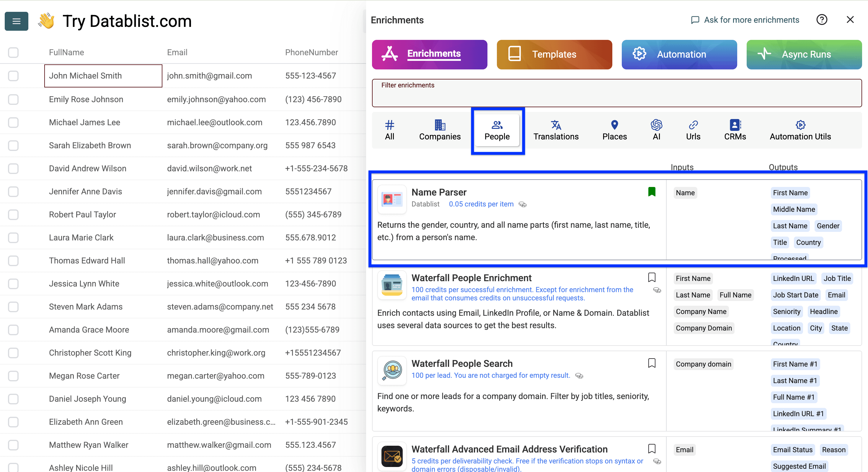Viewport: 868px width, 472px height.
Task: Tick checkbox for Emily Rose Johnson row
Action: point(13,100)
